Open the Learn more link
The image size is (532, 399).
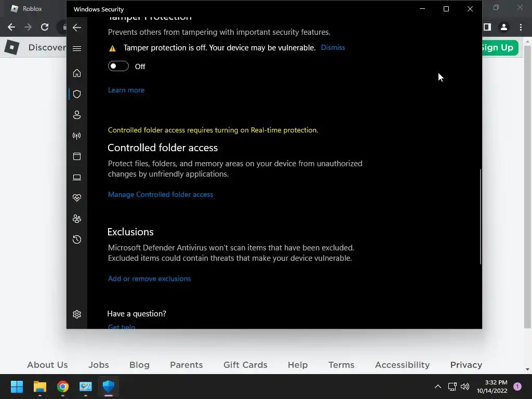click(126, 90)
